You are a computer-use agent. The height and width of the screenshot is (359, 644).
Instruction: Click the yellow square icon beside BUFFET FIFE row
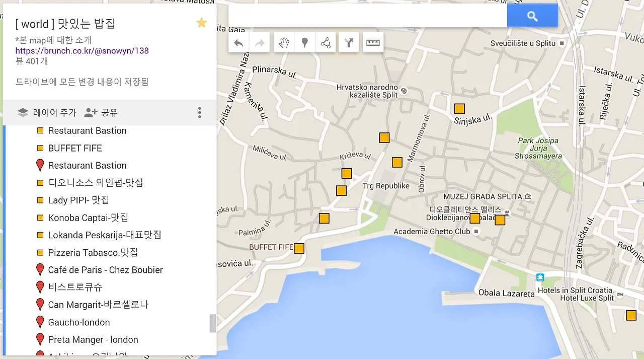40,148
